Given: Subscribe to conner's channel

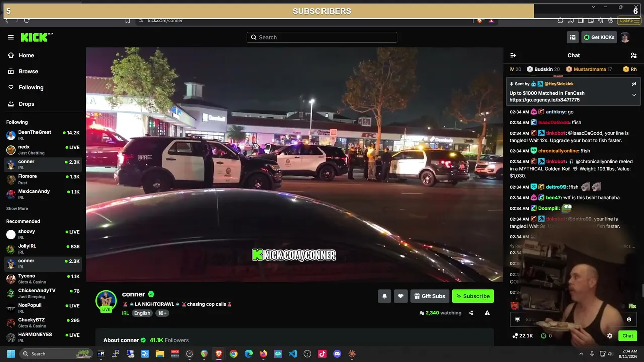Looking at the screenshot, I should (473, 296).
